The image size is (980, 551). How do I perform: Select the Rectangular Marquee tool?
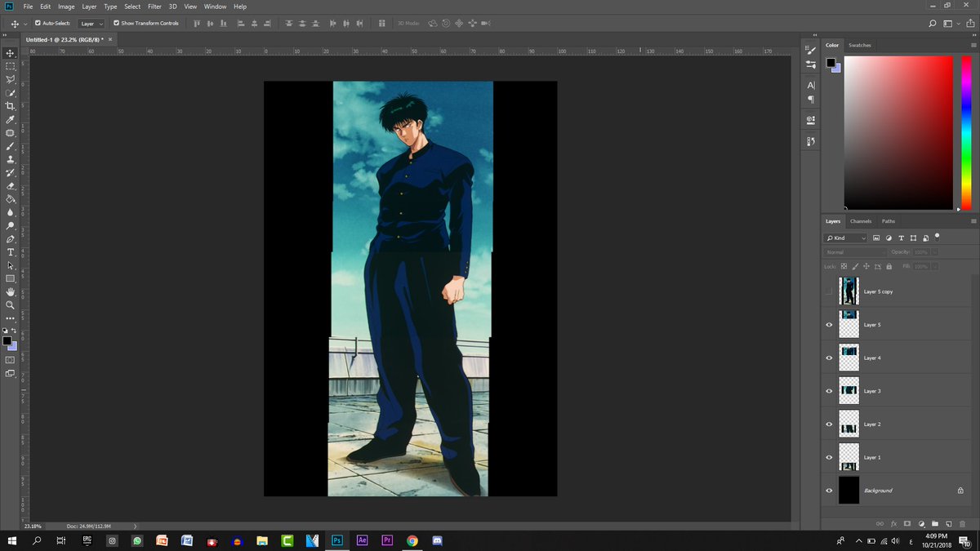pyautogui.click(x=11, y=66)
